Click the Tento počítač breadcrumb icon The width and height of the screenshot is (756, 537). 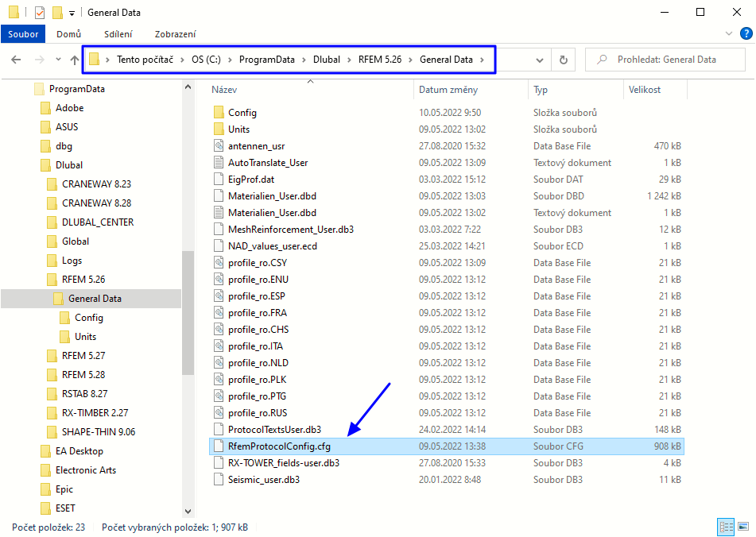[x=95, y=59]
